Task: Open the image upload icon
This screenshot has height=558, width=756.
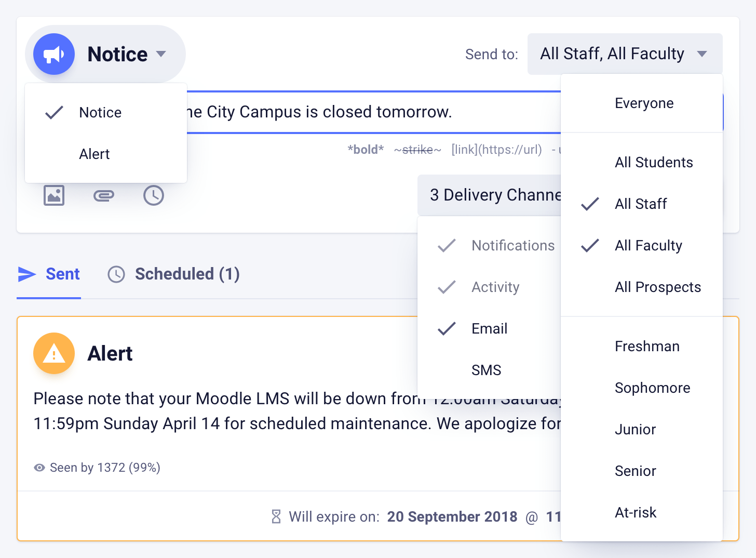Action: click(x=54, y=195)
